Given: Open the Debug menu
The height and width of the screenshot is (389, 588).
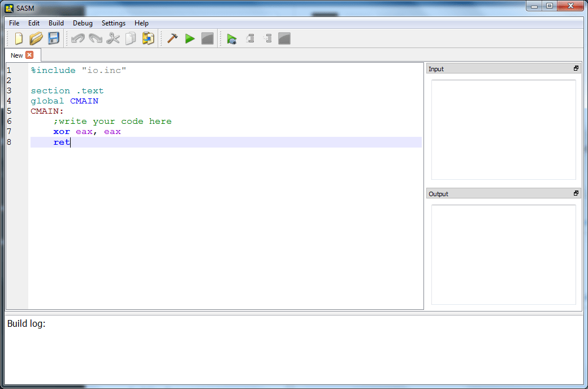Looking at the screenshot, I should (83, 23).
